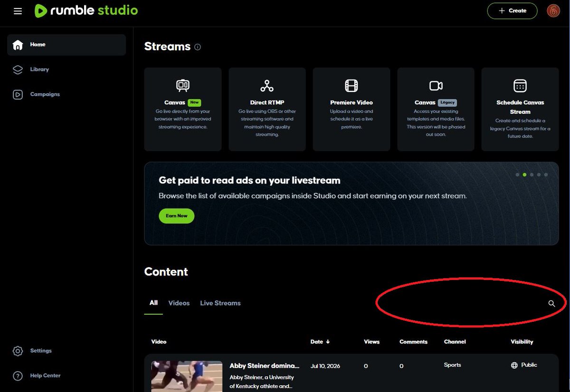Switch to the All content tab

click(x=153, y=303)
